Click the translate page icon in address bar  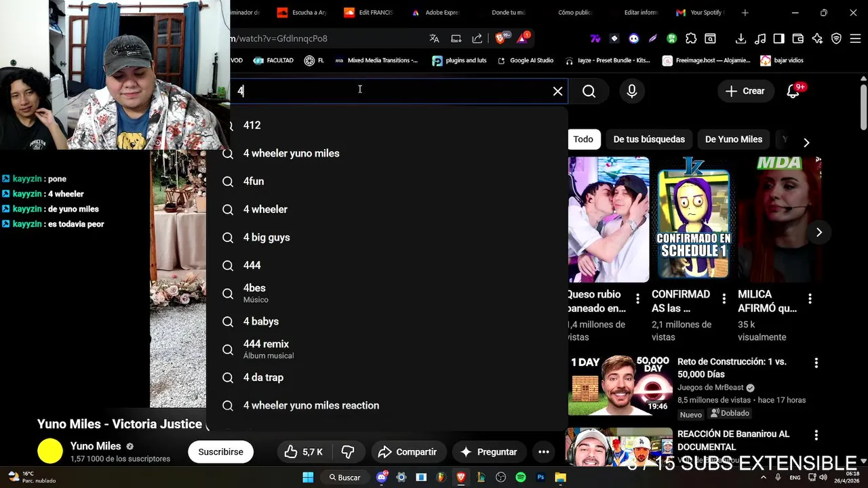pos(435,39)
